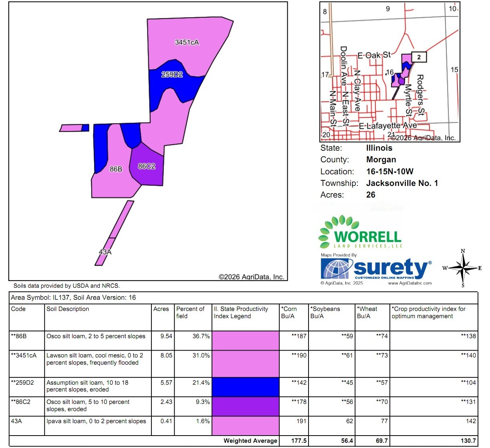Click the compass rose icon
Image resolution: width=490 pixels, height=448 pixels.
[x=463, y=268]
